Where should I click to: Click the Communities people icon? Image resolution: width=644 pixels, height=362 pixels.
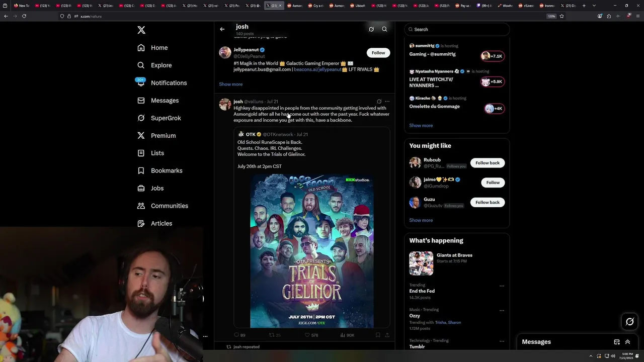[x=141, y=206]
